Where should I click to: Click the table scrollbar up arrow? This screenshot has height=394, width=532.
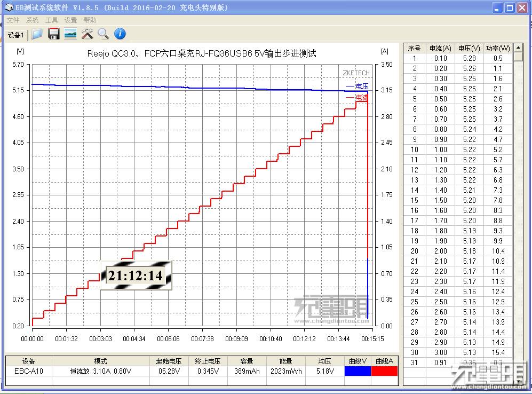pos(518,48)
